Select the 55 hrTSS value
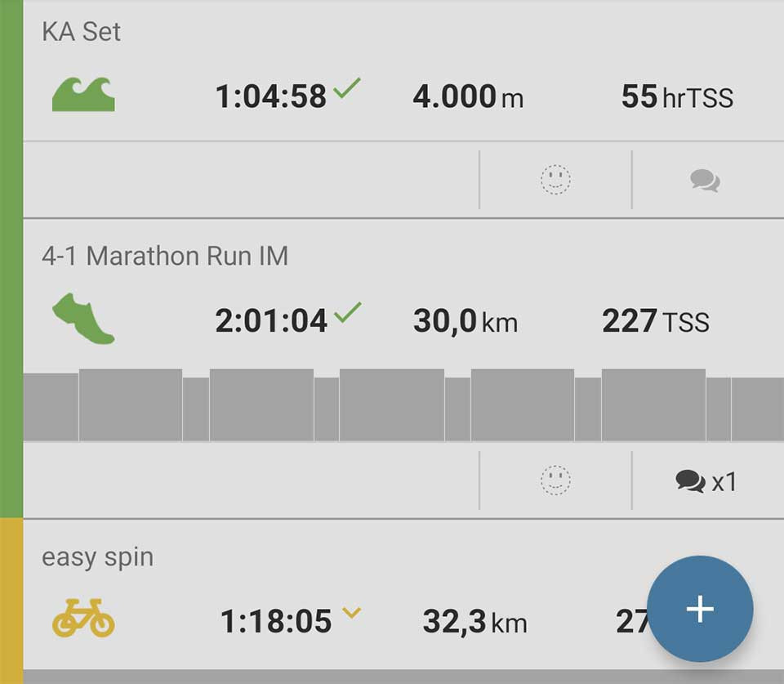Screen dimensions: 784x684 click(x=677, y=97)
